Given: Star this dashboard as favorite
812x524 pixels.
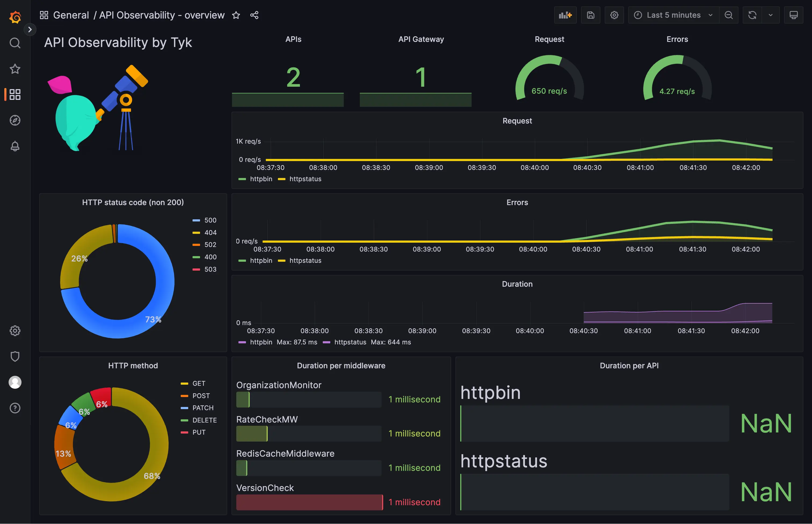Looking at the screenshot, I should coord(236,15).
